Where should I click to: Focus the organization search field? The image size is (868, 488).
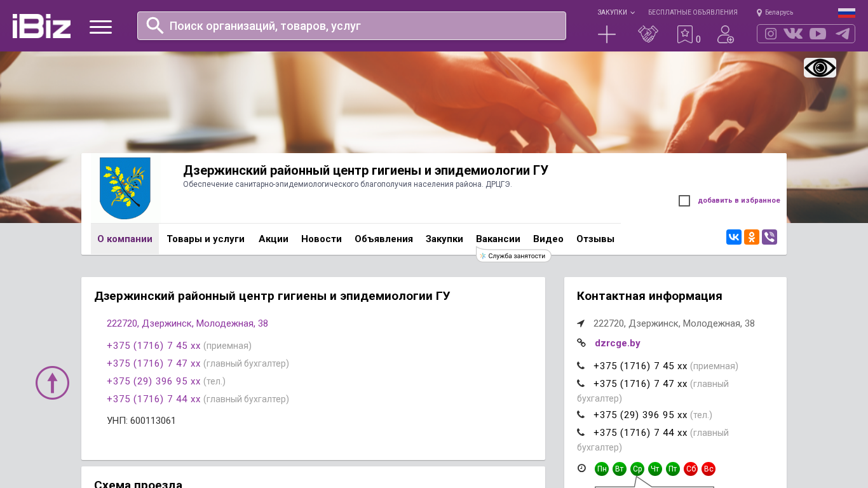pos(351,25)
